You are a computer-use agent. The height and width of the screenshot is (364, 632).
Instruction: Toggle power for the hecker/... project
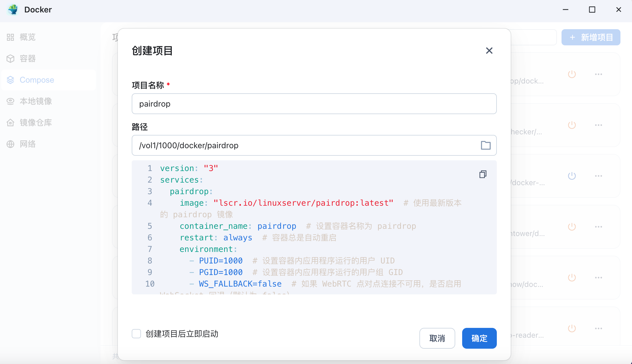tap(572, 125)
